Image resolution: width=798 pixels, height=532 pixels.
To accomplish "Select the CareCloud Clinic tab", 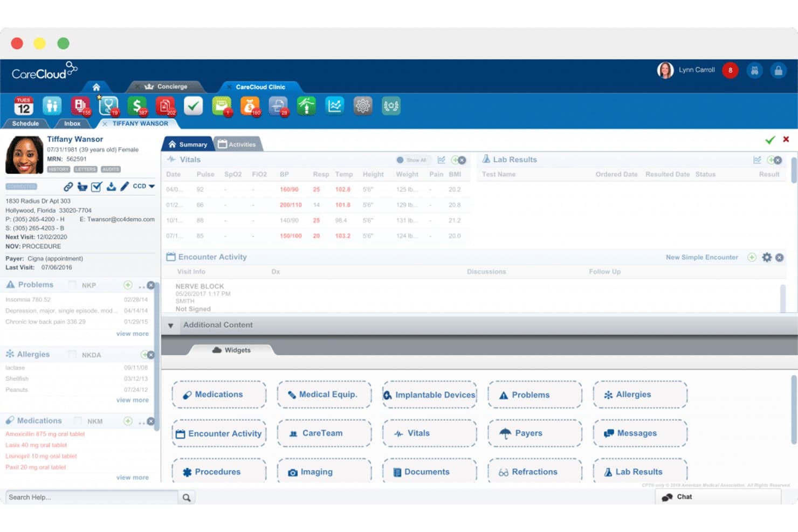I will tap(260, 87).
